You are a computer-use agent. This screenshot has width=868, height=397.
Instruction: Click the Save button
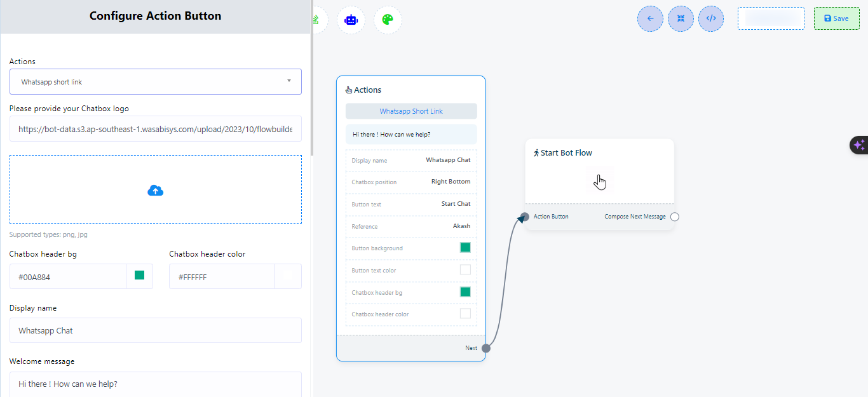(x=836, y=18)
